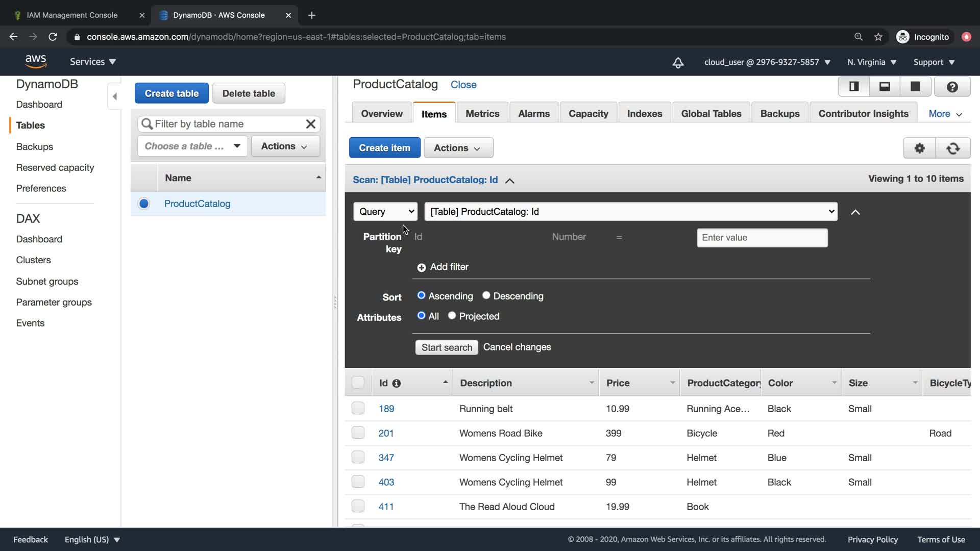Click the settings gear icon above the items
980x551 pixels.
click(919, 148)
